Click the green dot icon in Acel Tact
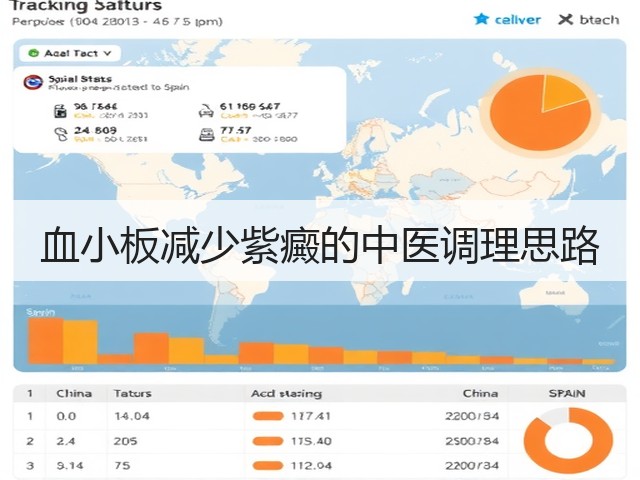Image resolution: width=640 pixels, height=480 pixels. [x=33, y=53]
